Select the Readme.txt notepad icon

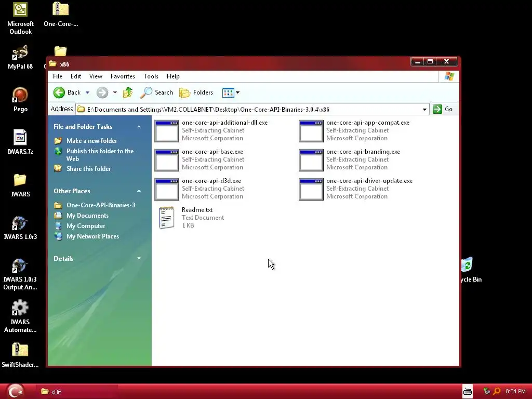(167, 218)
